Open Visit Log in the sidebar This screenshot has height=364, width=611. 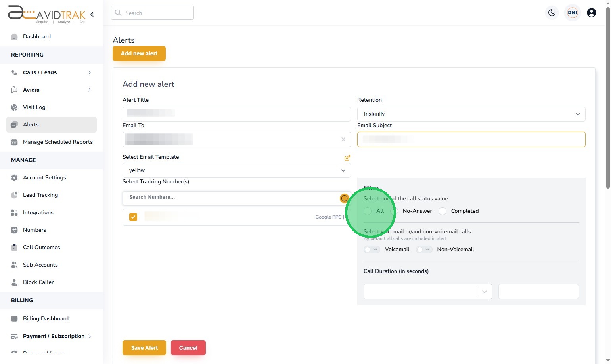coord(34,107)
